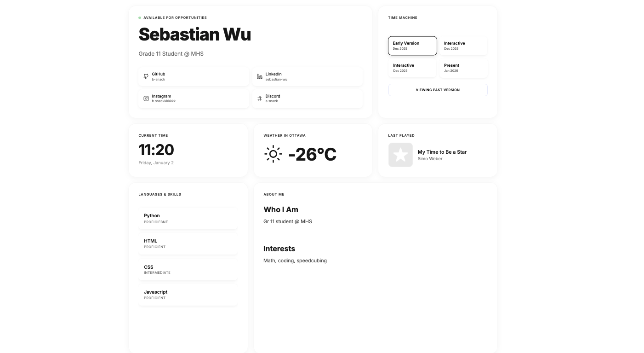Switch to the Present Jan 2026 version
The width and height of the screenshot is (644, 353).
463,68
